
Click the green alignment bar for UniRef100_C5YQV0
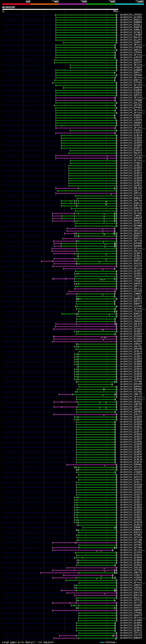click(86, 15)
